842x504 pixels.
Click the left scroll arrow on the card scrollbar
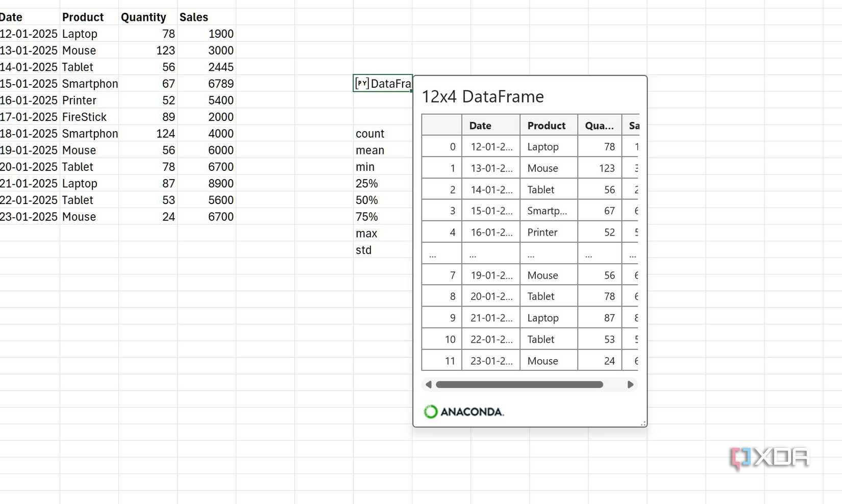[x=429, y=385]
